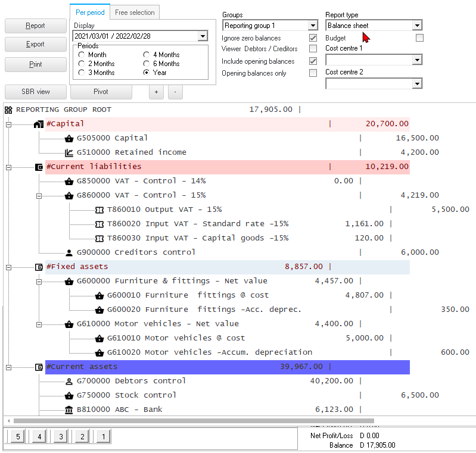Viewport: 476px width, 453px height.
Task: Click the basket icon next to Stock control
Action: (69, 395)
